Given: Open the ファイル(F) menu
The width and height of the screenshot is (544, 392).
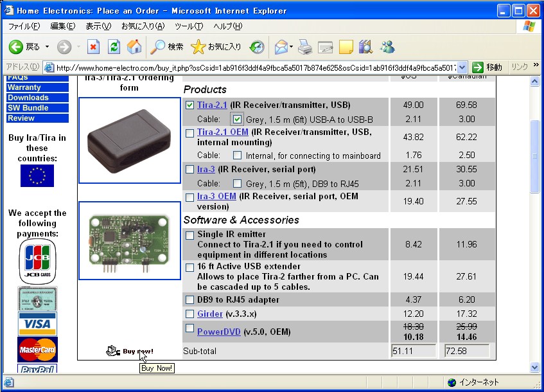Looking at the screenshot, I should click(24, 26).
